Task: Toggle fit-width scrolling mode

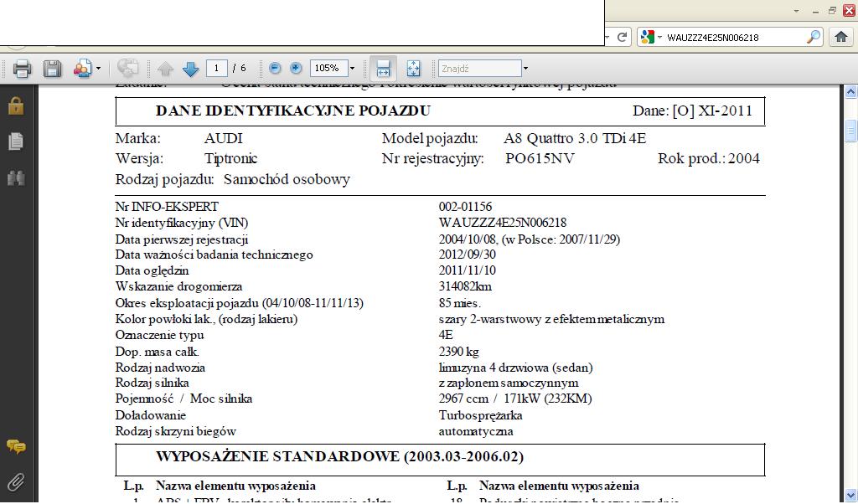Action: 383,69
